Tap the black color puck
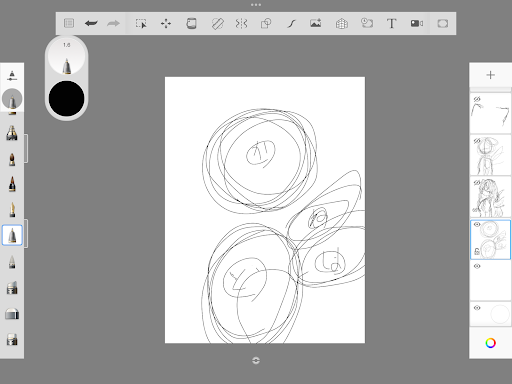 pyautogui.click(x=67, y=98)
